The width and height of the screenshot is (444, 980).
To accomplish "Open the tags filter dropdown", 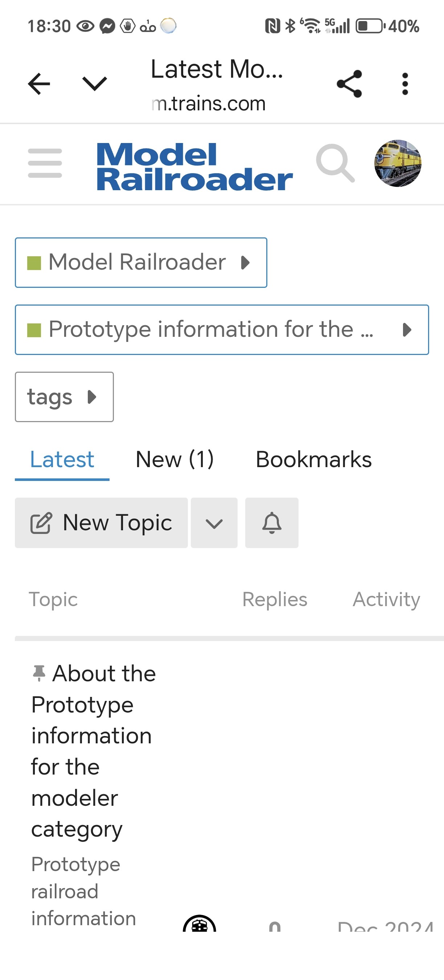I will pos(64,397).
